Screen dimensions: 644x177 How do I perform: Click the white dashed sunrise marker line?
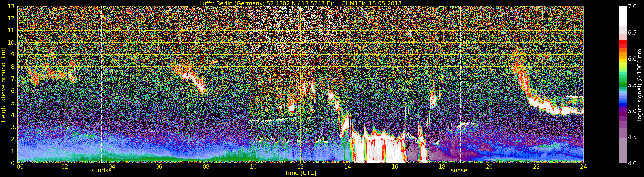(x=102, y=85)
